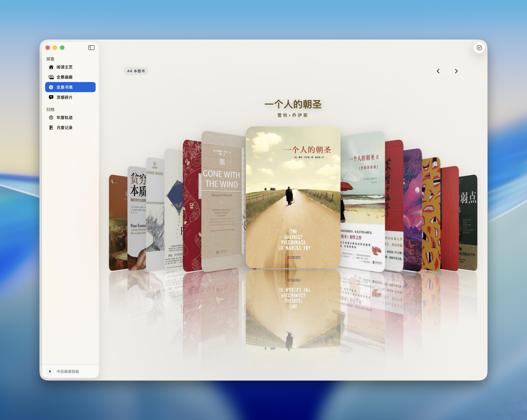Go to previous book with left chevron
The height and width of the screenshot is (420, 527).
(438, 71)
